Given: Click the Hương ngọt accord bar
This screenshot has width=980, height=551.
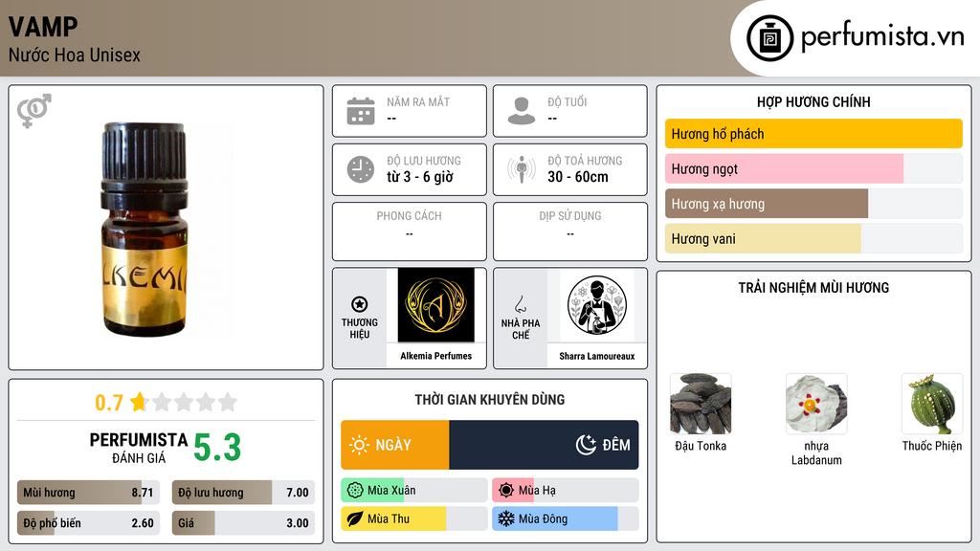Looking at the screenshot, I should click(x=813, y=168).
